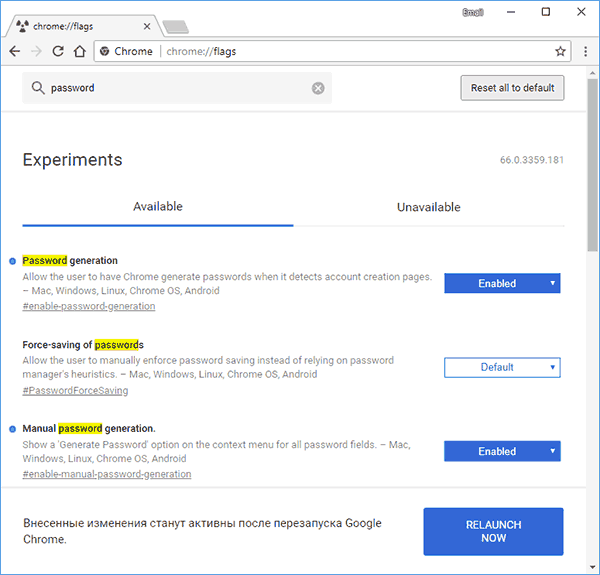Click Reset all to default button
Image resolution: width=600 pixels, height=575 pixels.
[512, 88]
